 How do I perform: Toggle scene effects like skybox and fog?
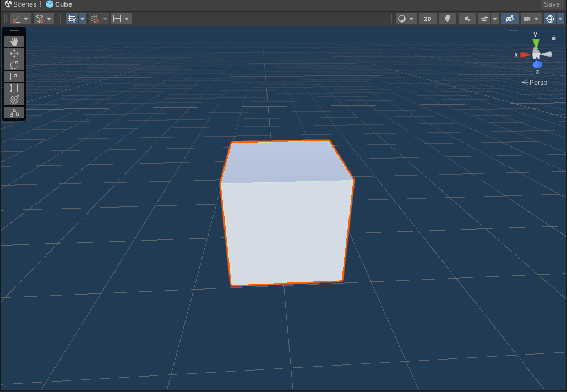pyautogui.click(x=484, y=19)
